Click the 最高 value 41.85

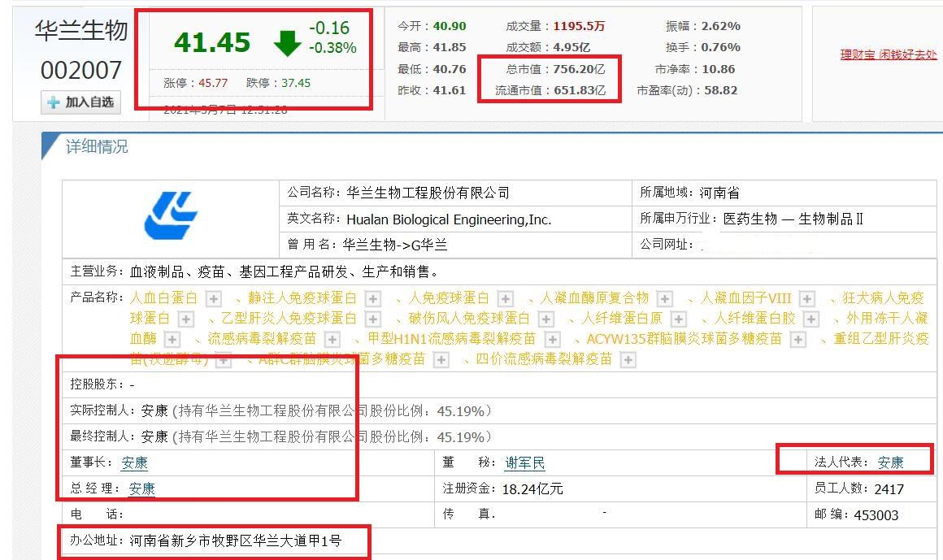450,47
